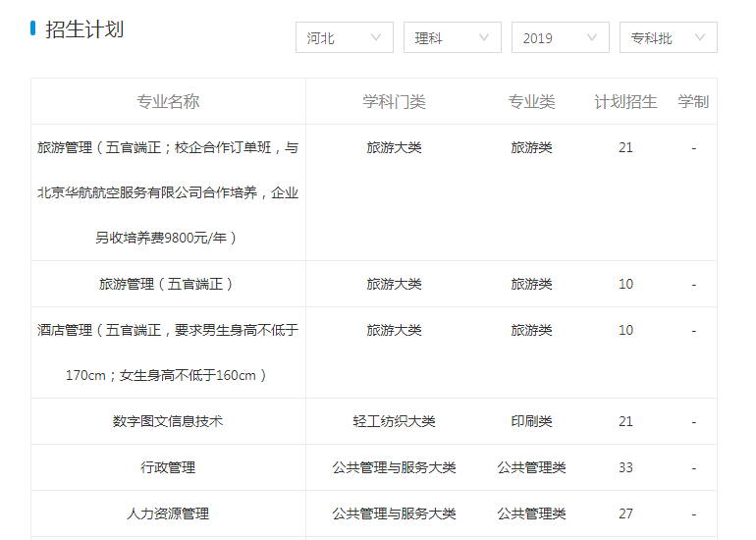Open the 河北 province dropdown

[x=345, y=37]
